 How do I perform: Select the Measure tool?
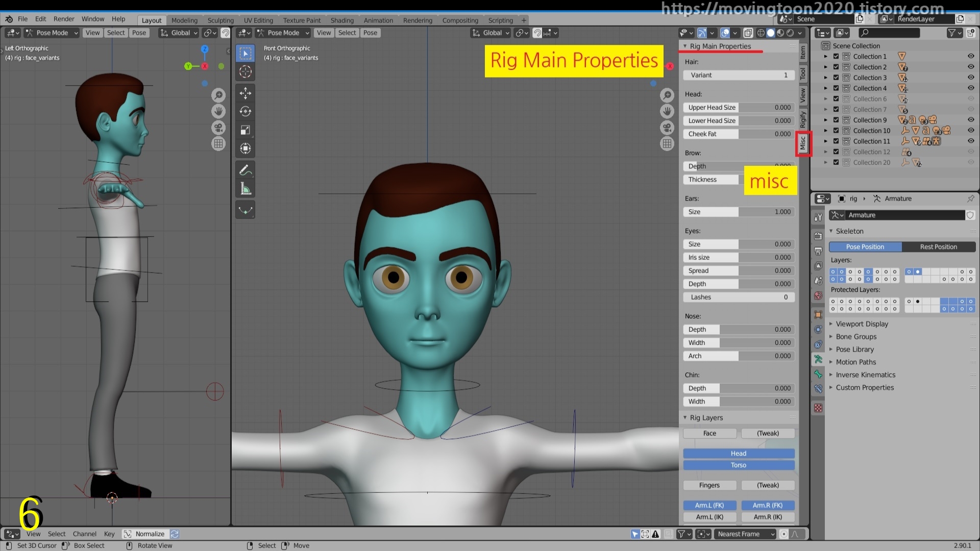246,189
